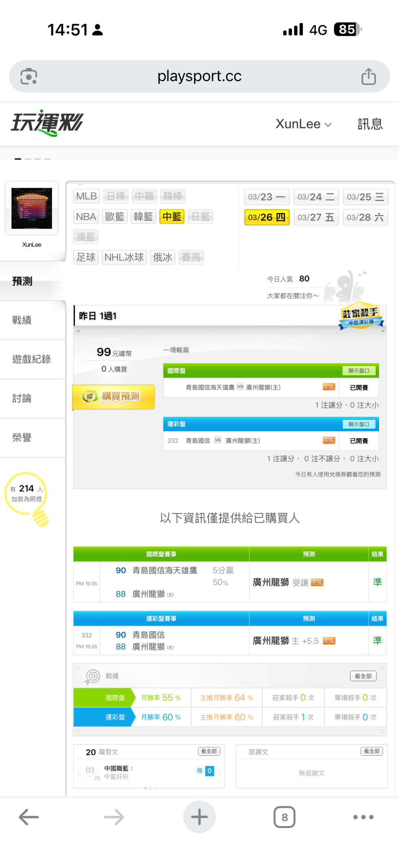
Task: Go back with the browser back arrow
Action: pos(28,817)
